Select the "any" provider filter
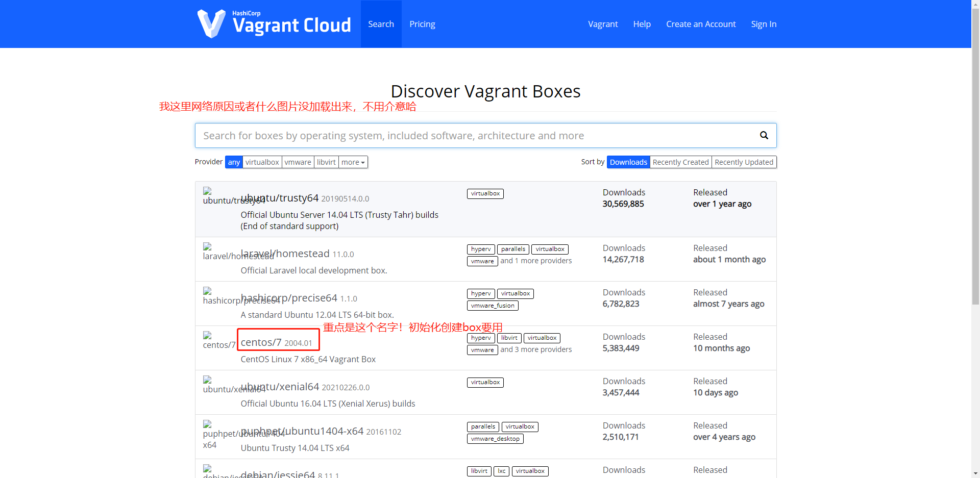The height and width of the screenshot is (478, 980). click(233, 162)
